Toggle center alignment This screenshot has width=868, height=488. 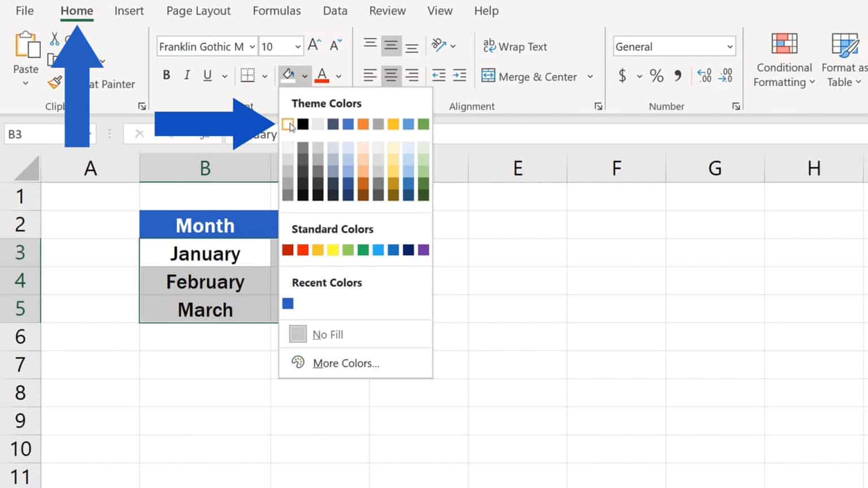point(392,75)
